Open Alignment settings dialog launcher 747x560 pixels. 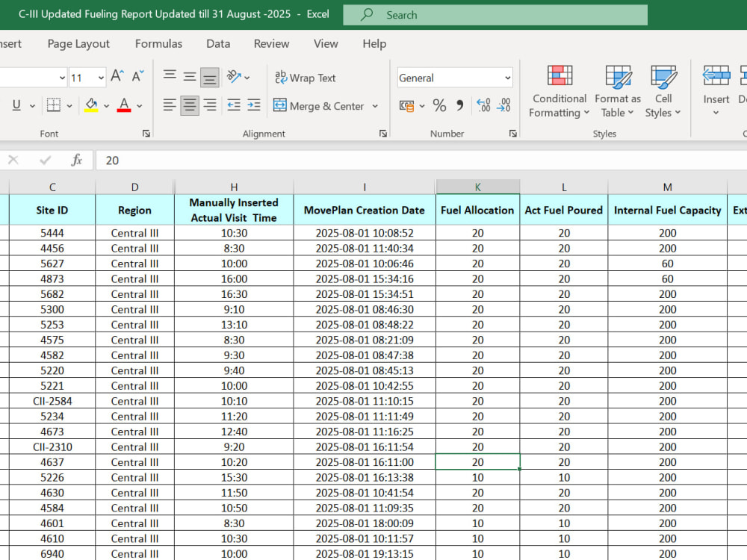pyautogui.click(x=383, y=134)
